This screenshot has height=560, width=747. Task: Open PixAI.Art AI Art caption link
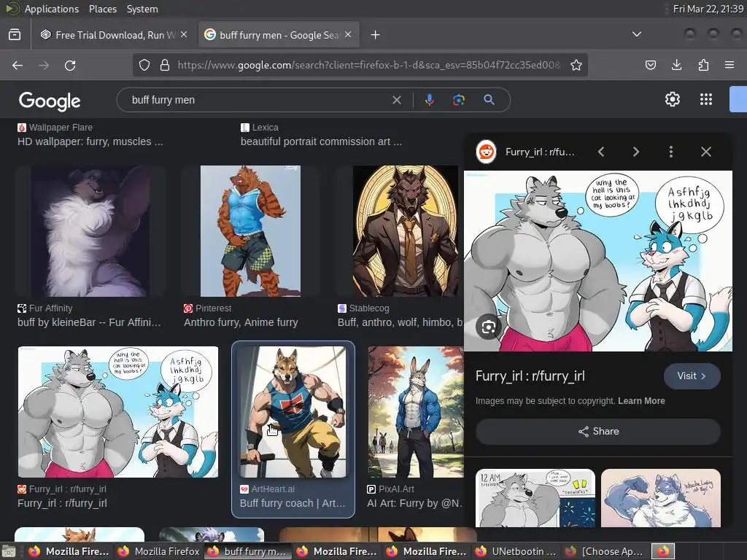point(414,503)
